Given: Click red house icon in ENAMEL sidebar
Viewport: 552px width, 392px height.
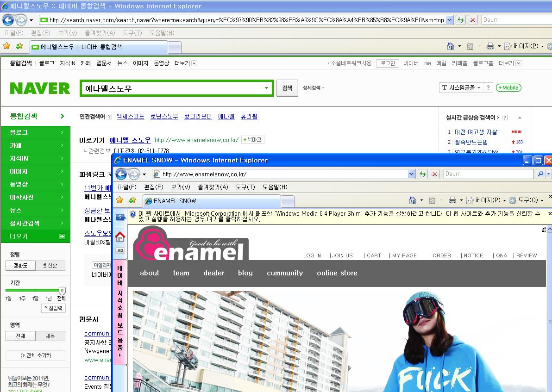Looking at the screenshot, I should pyautogui.click(x=120, y=236).
